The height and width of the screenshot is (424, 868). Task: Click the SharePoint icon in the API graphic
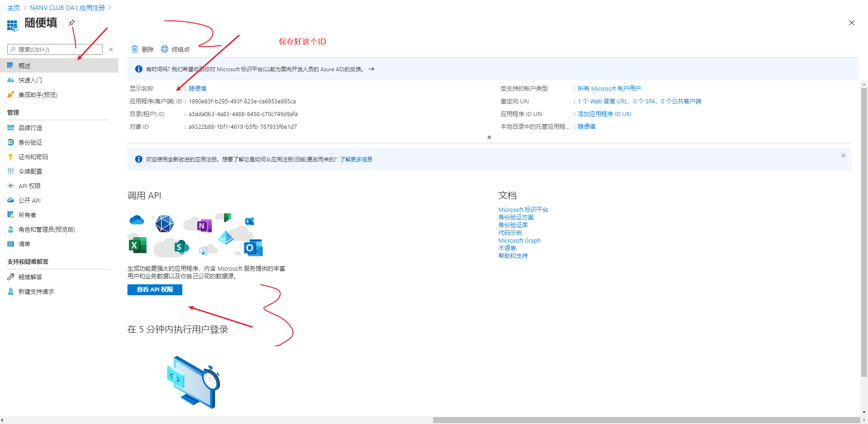[x=181, y=247]
